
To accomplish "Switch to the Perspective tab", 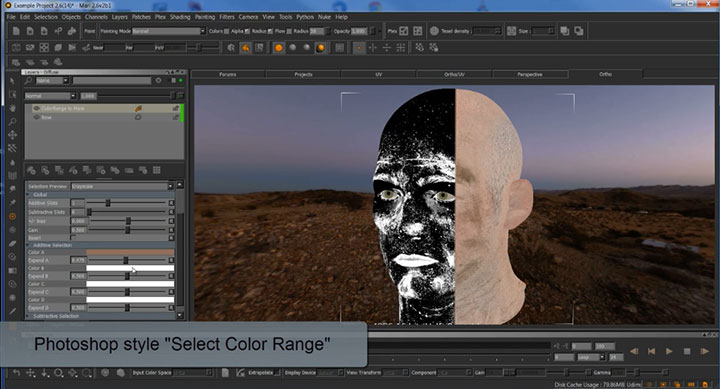I will pyautogui.click(x=530, y=74).
